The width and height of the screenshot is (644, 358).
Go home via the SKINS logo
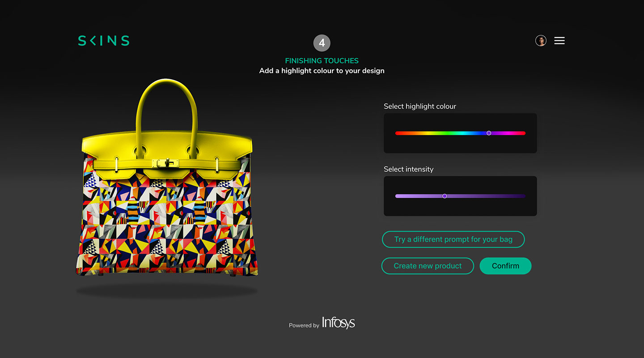point(104,41)
